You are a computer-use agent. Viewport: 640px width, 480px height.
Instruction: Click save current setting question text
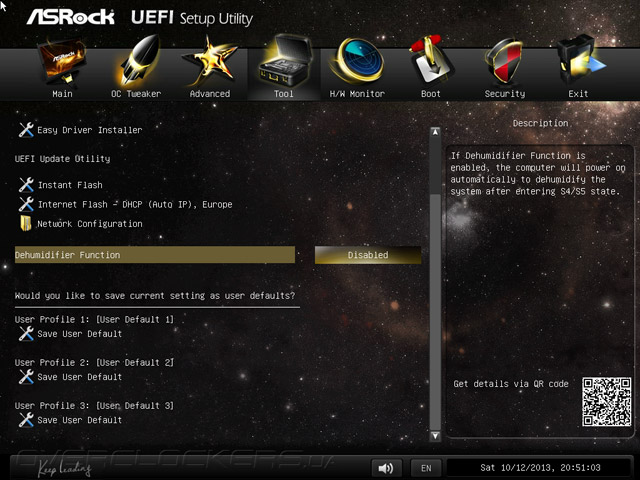155,296
